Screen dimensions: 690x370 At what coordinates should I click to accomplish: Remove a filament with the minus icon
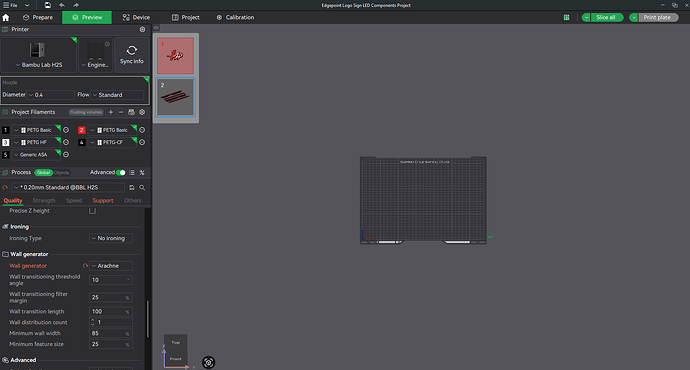(x=121, y=112)
